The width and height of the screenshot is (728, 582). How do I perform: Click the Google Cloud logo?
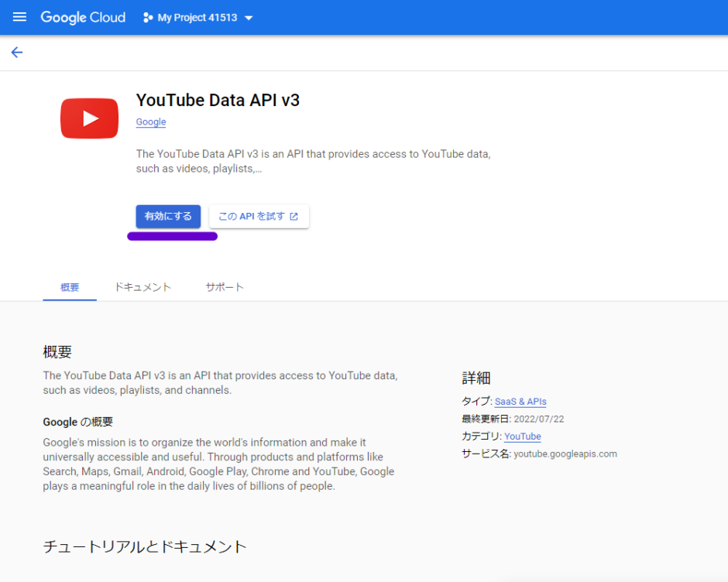(83, 17)
